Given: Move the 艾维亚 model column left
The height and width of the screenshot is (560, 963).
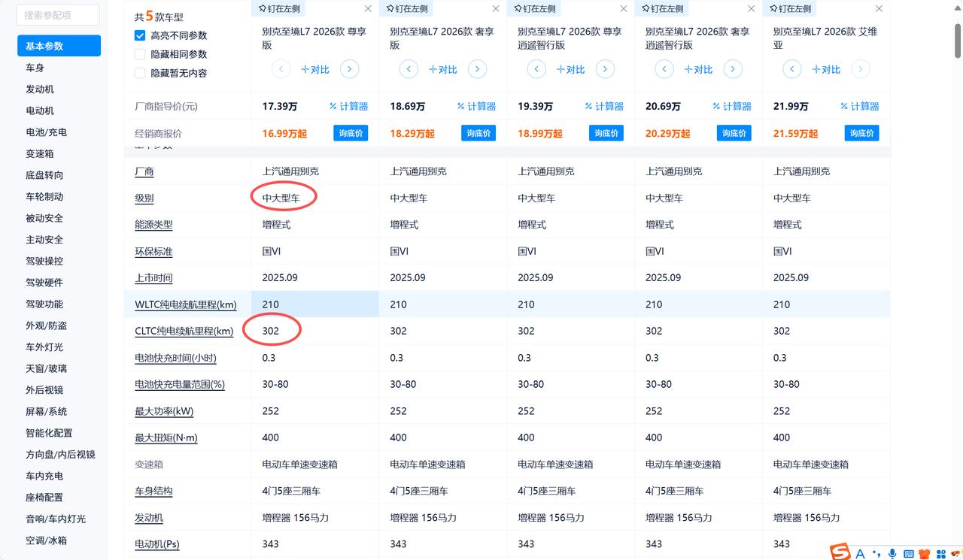Looking at the screenshot, I should pyautogui.click(x=792, y=70).
